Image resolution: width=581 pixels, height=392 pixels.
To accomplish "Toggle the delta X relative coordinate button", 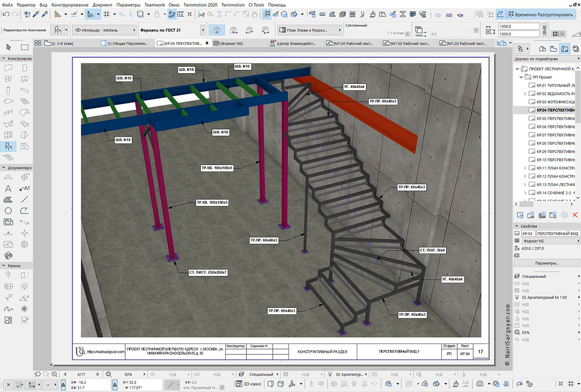I will (x=63, y=385).
